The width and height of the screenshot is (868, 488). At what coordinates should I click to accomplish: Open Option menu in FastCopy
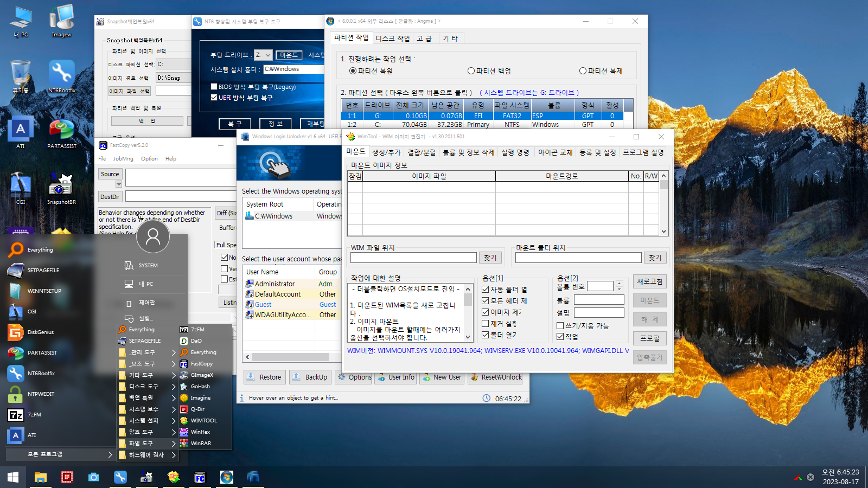[x=149, y=159]
